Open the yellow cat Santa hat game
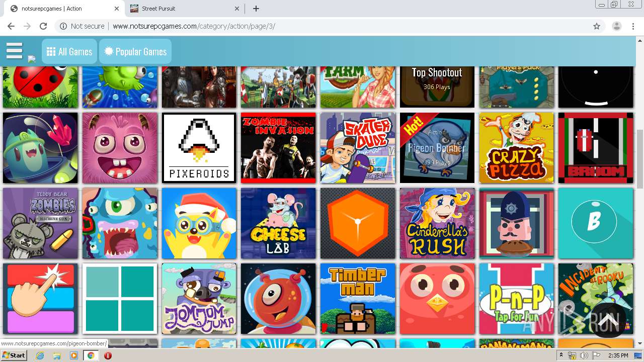This screenshot has height=362, width=644. coord(199,223)
